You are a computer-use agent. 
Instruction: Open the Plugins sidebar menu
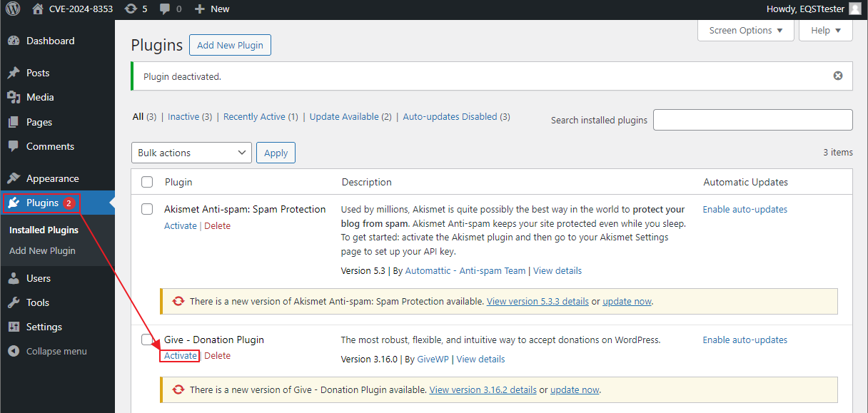42,203
